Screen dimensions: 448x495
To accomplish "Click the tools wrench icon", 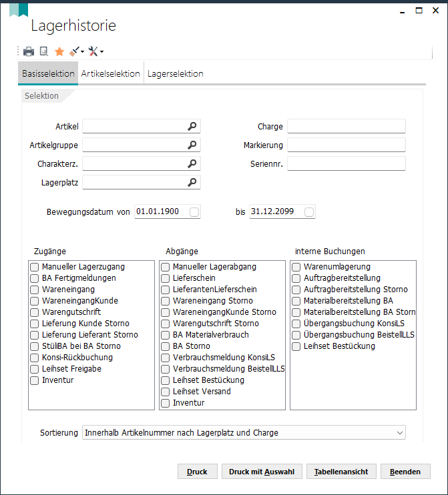I will [93, 51].
